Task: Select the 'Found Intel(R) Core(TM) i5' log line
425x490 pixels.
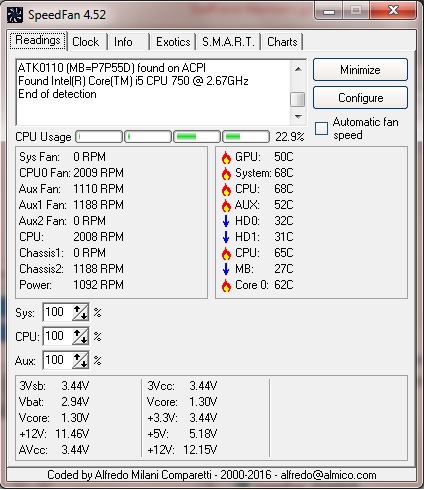Action: pyautogui.click(x=133, y=81)
